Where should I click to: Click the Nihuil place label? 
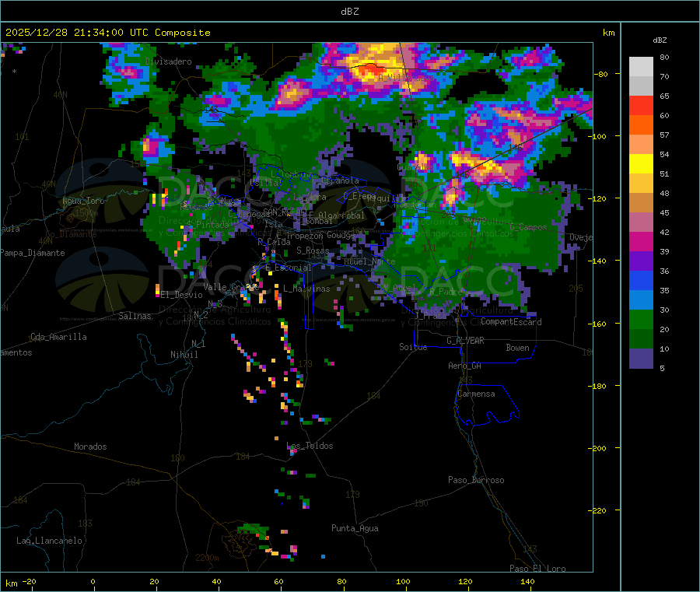184,355
